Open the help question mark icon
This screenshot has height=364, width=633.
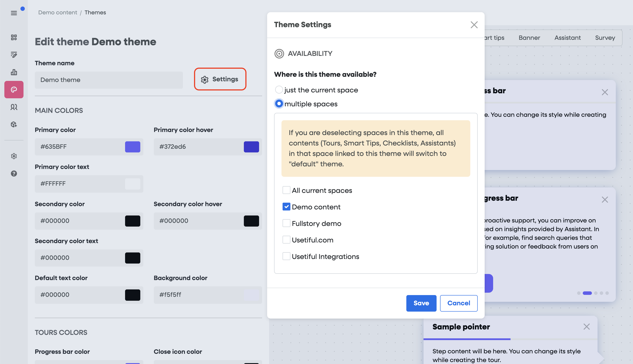14,174
